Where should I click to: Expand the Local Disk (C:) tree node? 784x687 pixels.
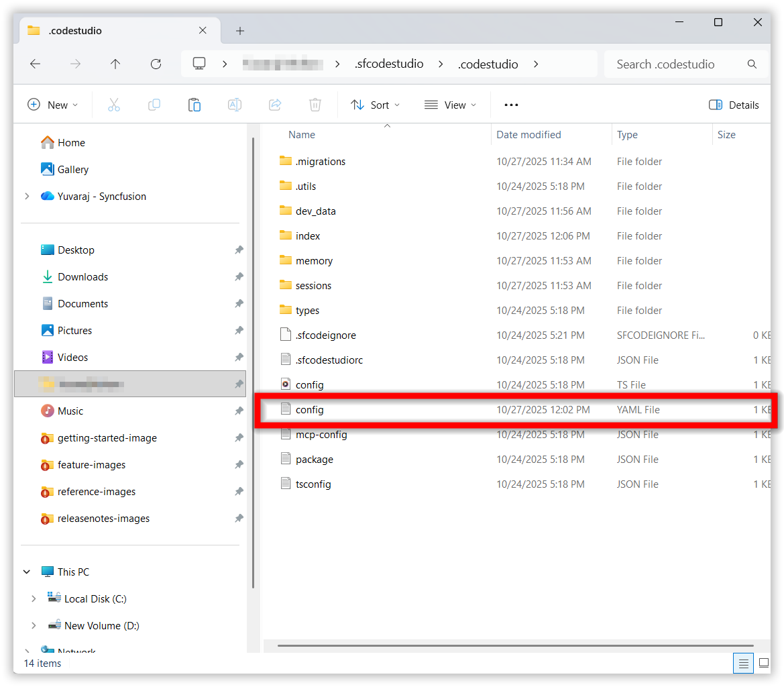click(34, 599)
